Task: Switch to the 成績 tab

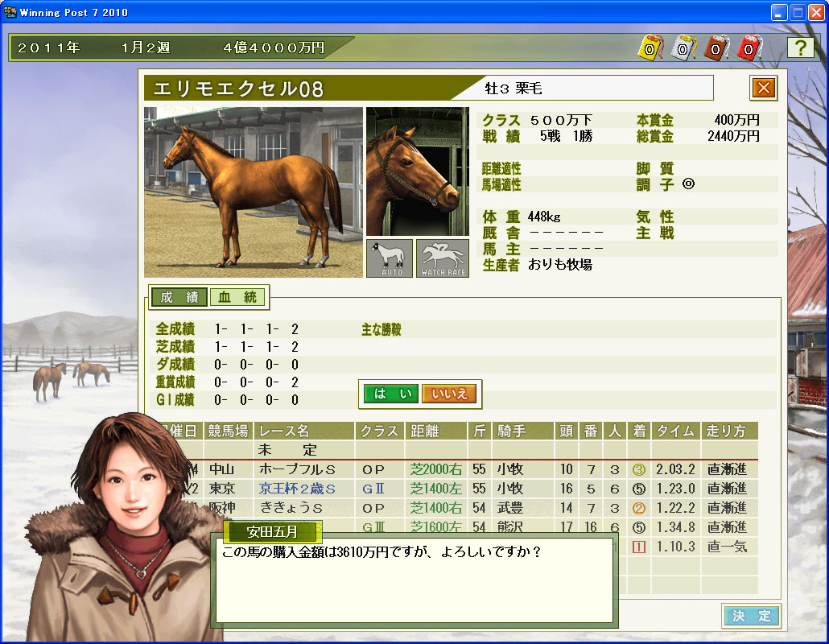Action: (179, 297)
